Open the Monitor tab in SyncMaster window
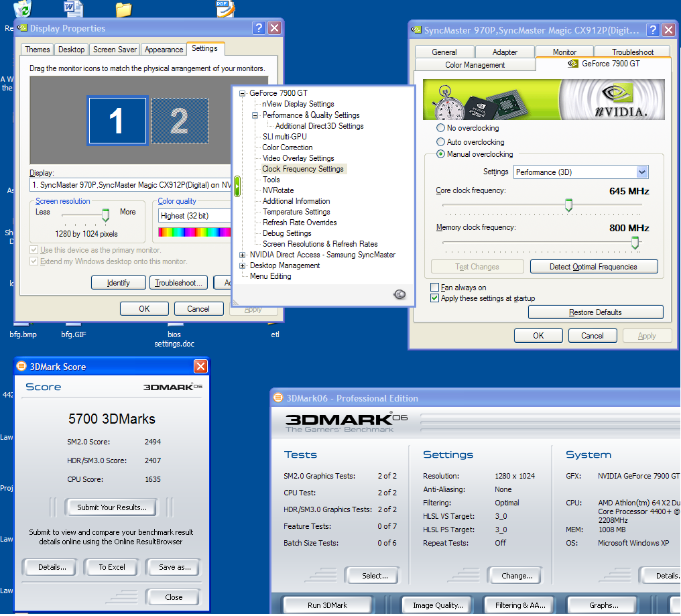 564,52
